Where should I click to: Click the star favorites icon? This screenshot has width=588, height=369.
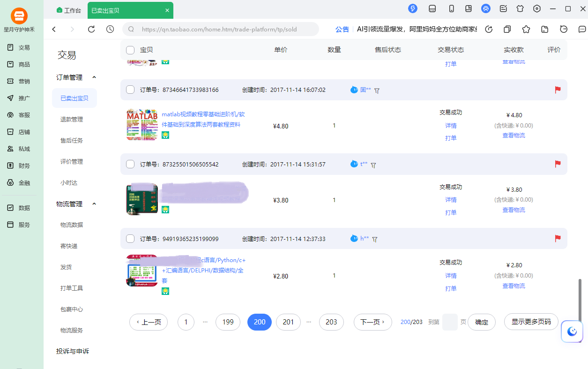526,29
